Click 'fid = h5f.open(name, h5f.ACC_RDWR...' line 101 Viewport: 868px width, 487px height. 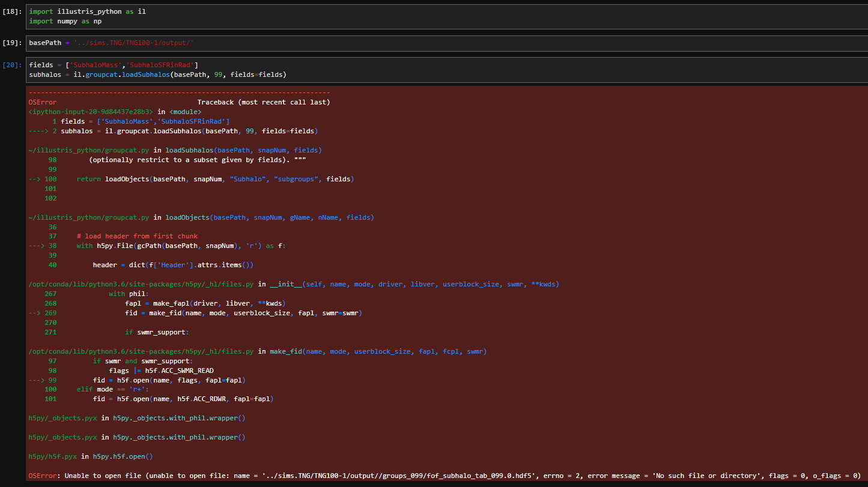[x=183, y=399]
